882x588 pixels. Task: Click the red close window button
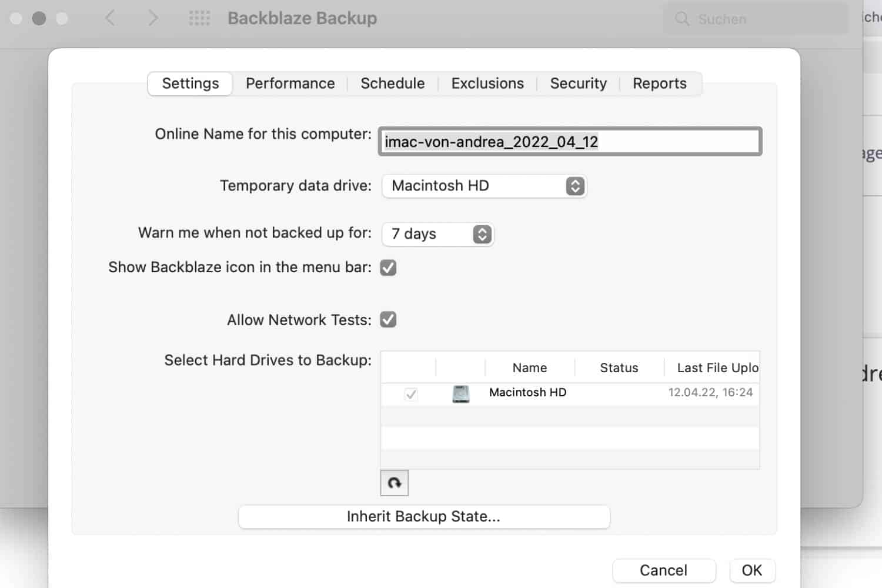tap(16, 18)
